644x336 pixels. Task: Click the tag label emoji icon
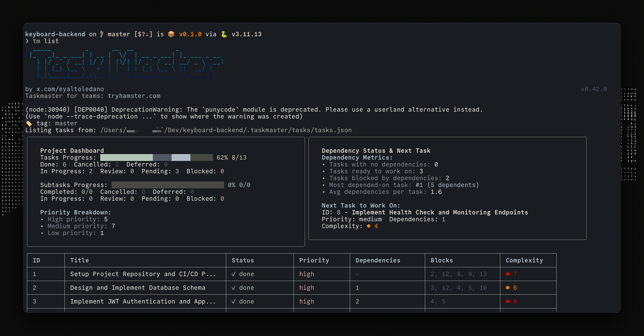(29, 123)
